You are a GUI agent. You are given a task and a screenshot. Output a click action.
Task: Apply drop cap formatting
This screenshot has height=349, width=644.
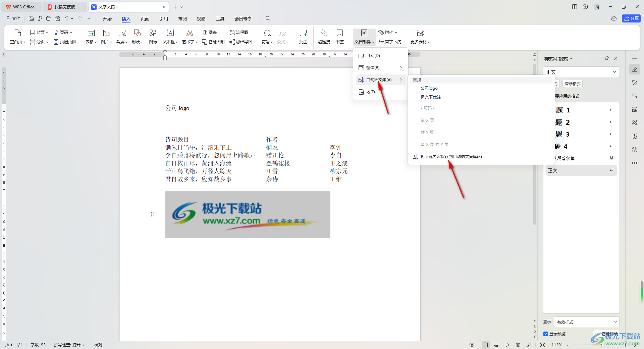pos(390,42)
